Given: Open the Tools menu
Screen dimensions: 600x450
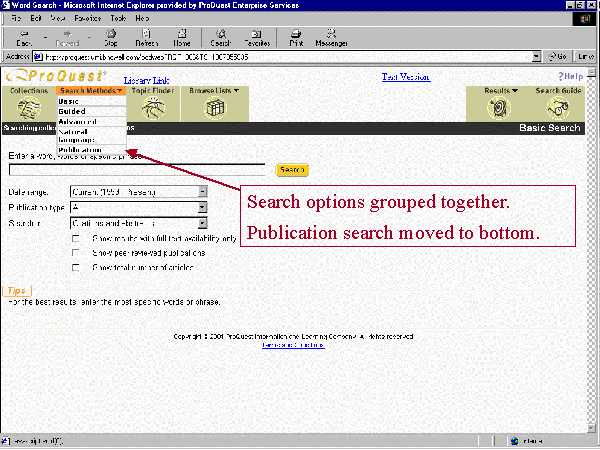Looking at the screenshot, I should [x=118, y=18].
